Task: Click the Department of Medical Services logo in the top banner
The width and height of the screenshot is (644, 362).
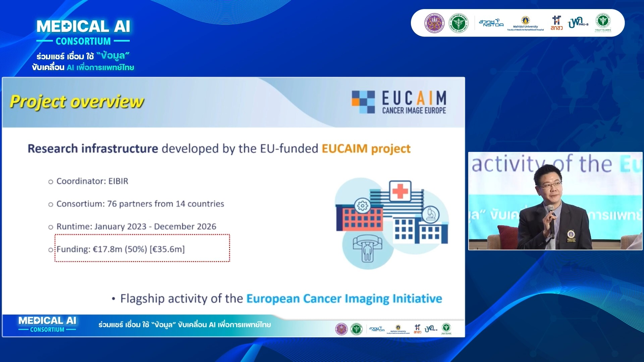Action: click(603, 23)
